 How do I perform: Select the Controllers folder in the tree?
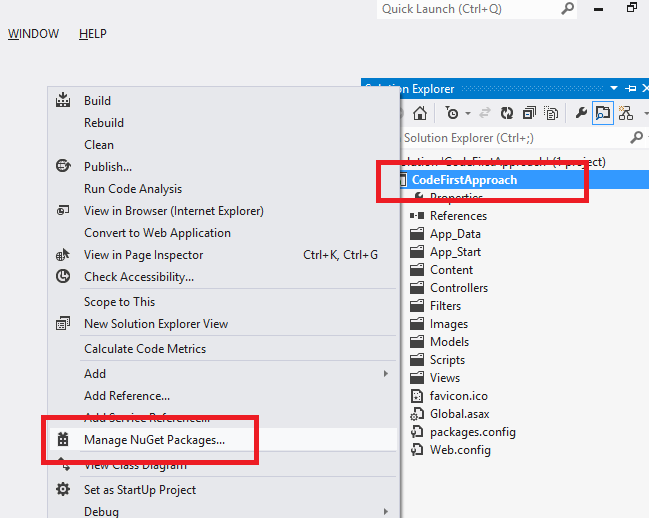[459, 288]
